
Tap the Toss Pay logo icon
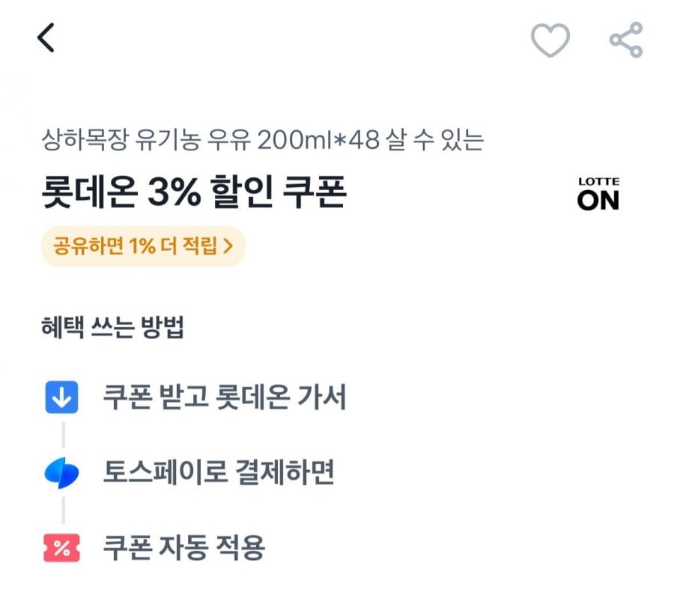point(61,473)
